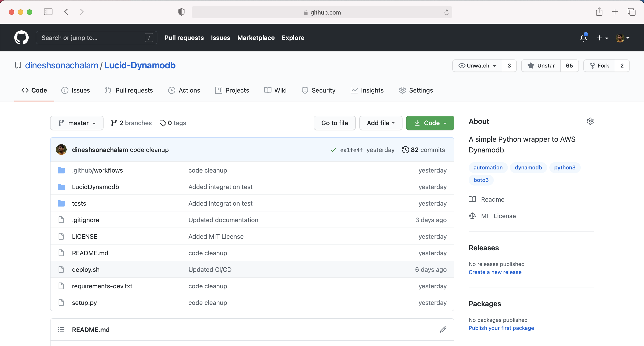Click the Safari share icon

point(599,12)
